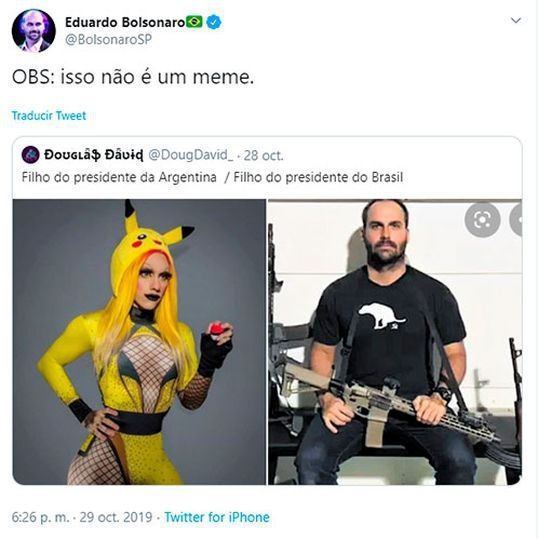Image resolution: width=538 pixels, height=539 pixels.
Task: Open the quoted tweet's small purple avatar
Action: (x=30, y=155)
